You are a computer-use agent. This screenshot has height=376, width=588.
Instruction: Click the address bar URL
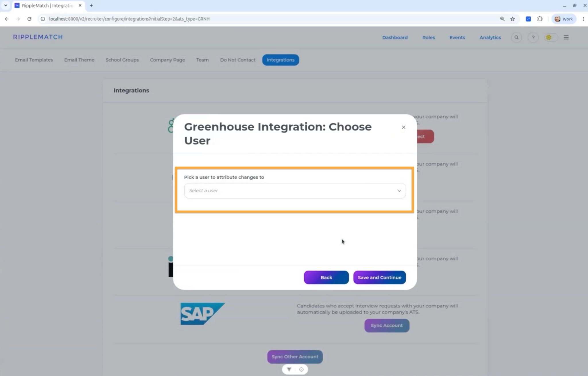[129, 19]
